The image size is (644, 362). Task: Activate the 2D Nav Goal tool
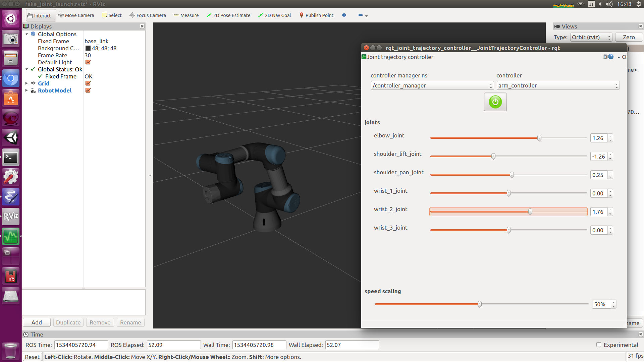coord(274,15)
